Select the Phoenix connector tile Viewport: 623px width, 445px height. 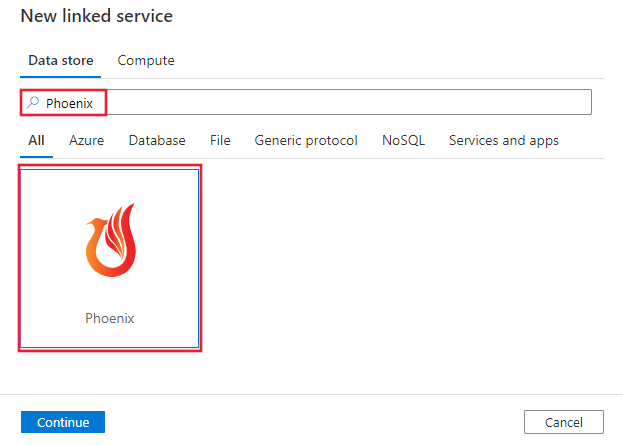click(110, 257)
